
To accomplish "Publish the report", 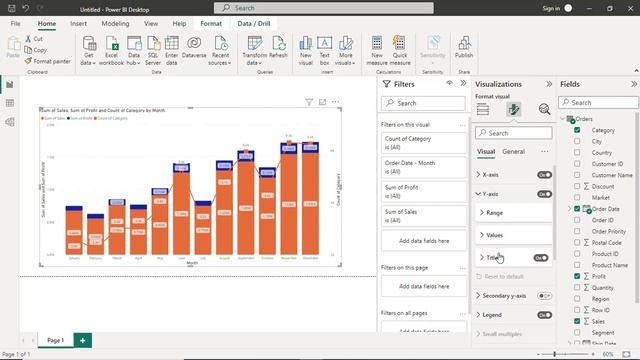I will pos(464,47).
